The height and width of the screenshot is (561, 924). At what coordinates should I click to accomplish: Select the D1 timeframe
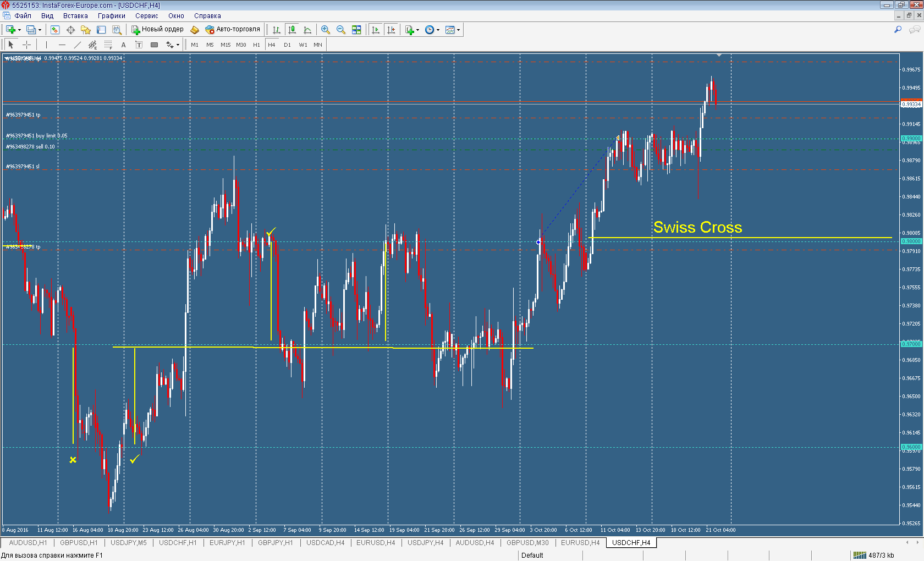pyautogui.click(x=287, y=45)
